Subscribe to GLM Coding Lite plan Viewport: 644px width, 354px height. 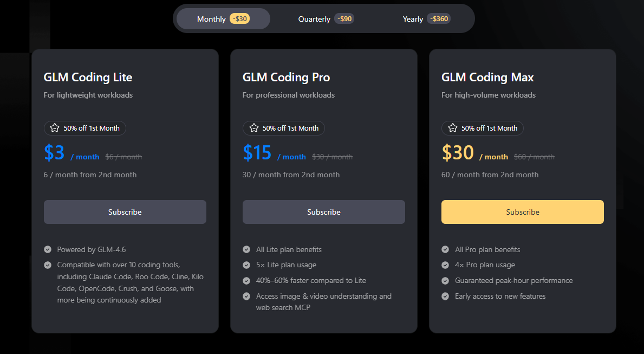click(x=125, y=212)
